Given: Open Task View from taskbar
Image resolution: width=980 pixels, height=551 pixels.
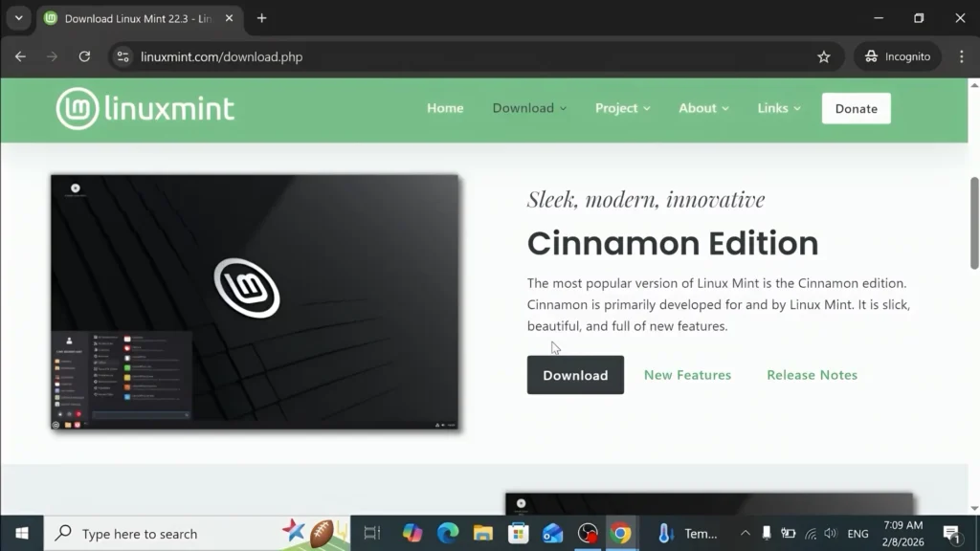Looking at the screenshot, I should click(372, 534).
